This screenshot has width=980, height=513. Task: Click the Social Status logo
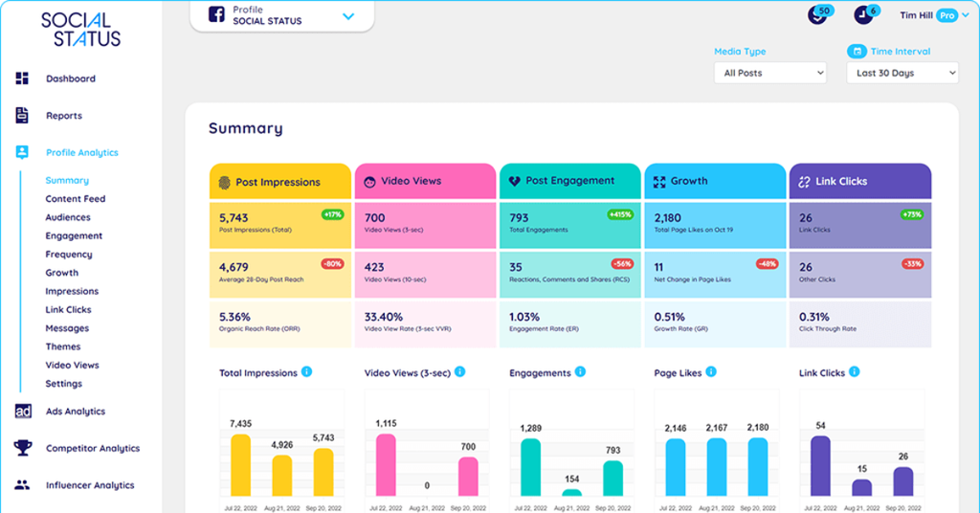pyautogui.click(x=80, y=29)
